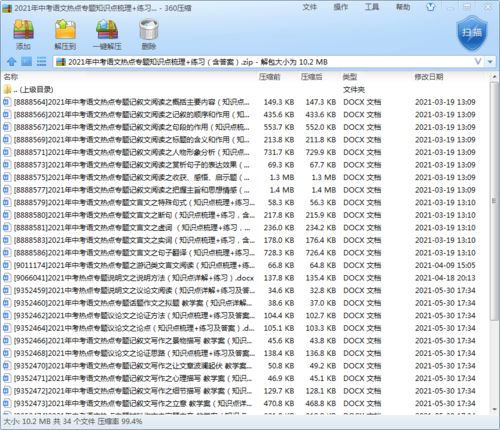
Task: Click the vertical scrollbar thumb
Action: [494, 200]
